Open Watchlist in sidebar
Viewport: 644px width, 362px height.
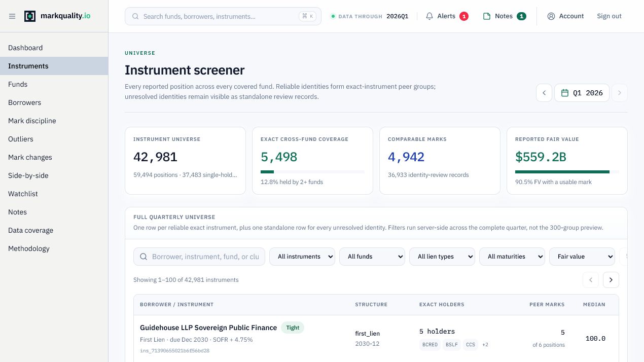tap(54, 194)
